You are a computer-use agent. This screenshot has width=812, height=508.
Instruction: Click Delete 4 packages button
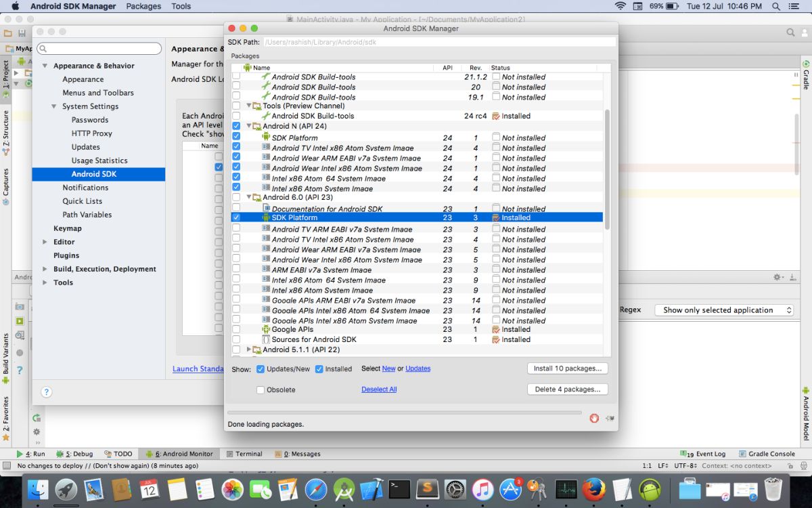pyautogui.click(x=568, y=389)
